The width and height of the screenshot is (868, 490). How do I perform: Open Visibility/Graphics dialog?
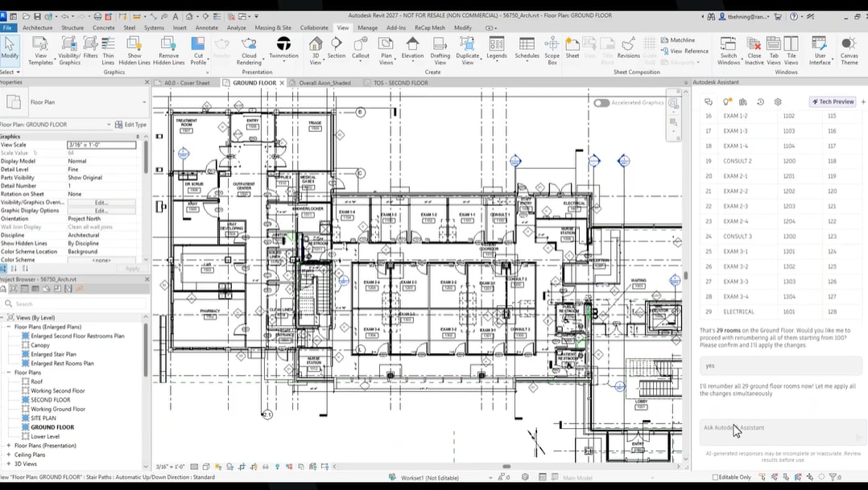coord(69,51)
